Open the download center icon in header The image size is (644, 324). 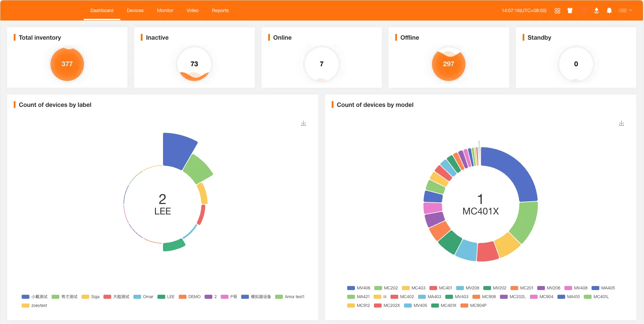pyautogui.click(x=596, y=11)
